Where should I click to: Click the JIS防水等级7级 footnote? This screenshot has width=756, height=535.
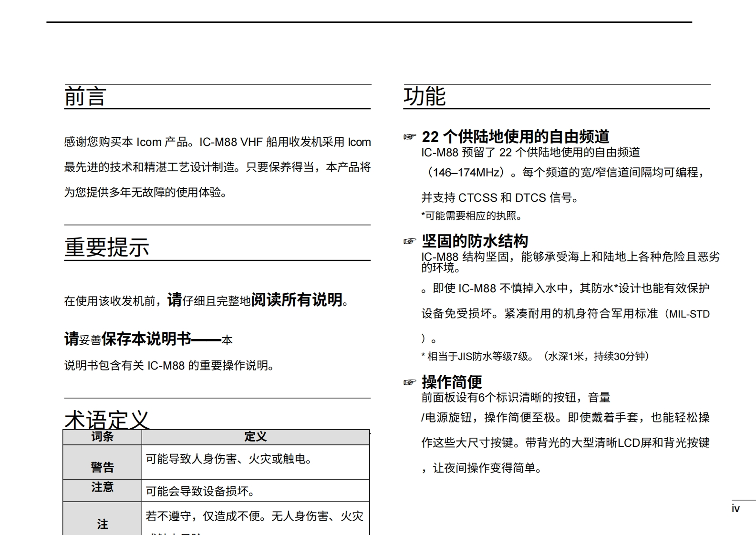pos(535,357)
